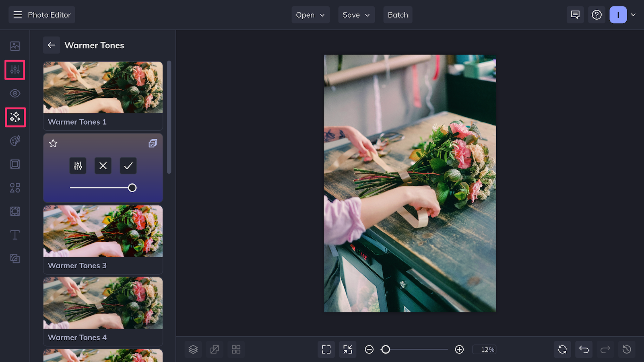
Task: Open the Help question mark button
Action: [597, 15]
